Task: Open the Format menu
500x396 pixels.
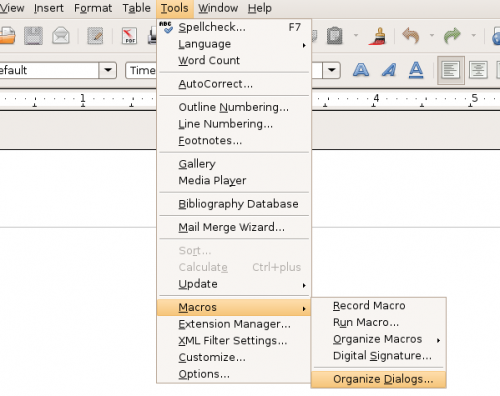Action: click(93, 8)
